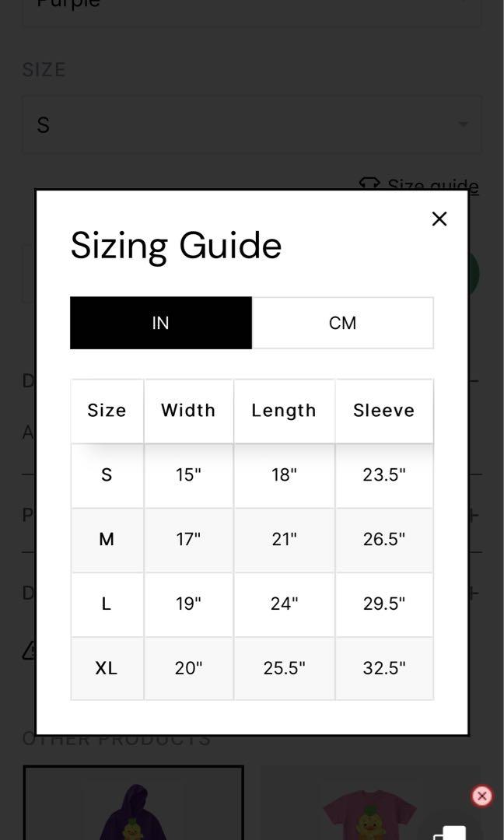Dismiss the red circular X floating icon
Screen dimensions: 504x840
coord(481,796)
